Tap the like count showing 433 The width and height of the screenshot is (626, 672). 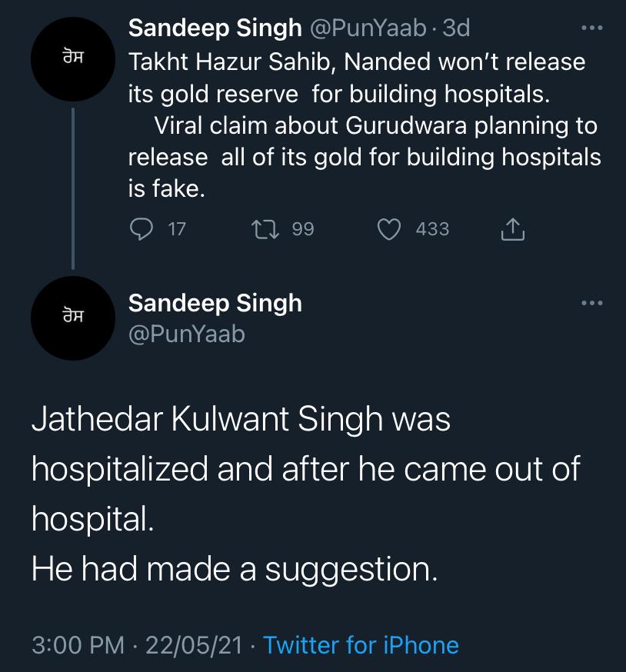coord(432,229)
